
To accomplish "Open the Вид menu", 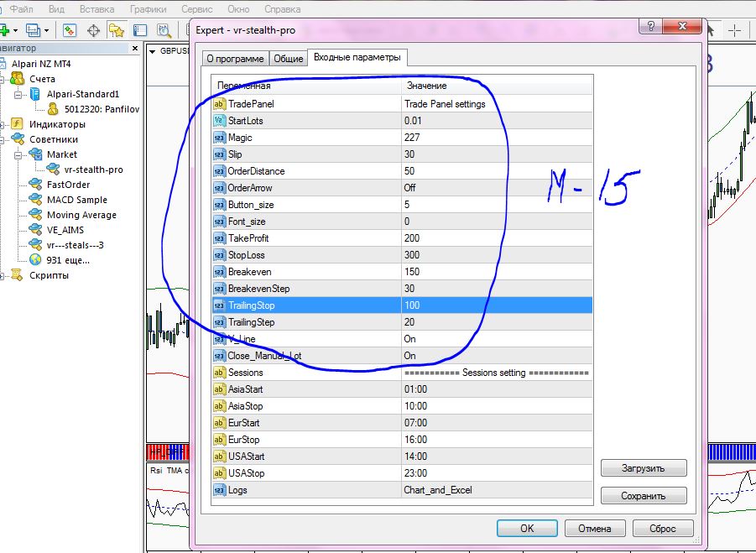I will coord(56,9).
